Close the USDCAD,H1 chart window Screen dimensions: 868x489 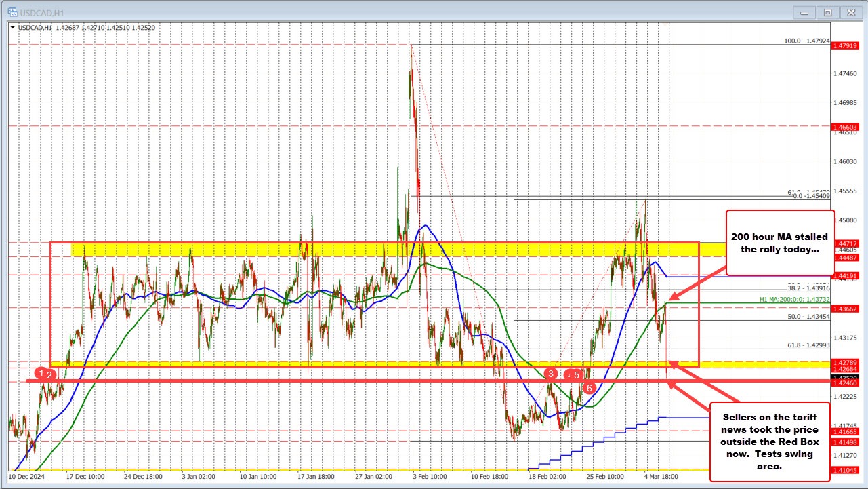coord(848,12)
